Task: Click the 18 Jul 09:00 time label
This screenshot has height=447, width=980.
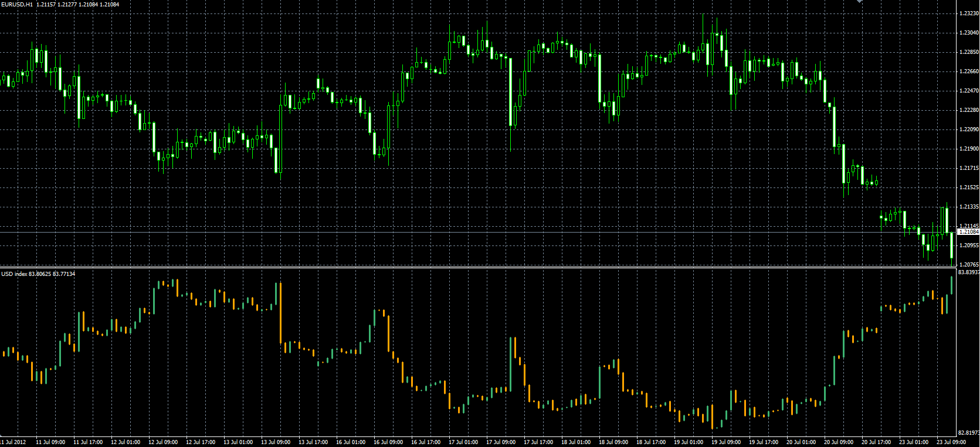Action: point(613,442)
